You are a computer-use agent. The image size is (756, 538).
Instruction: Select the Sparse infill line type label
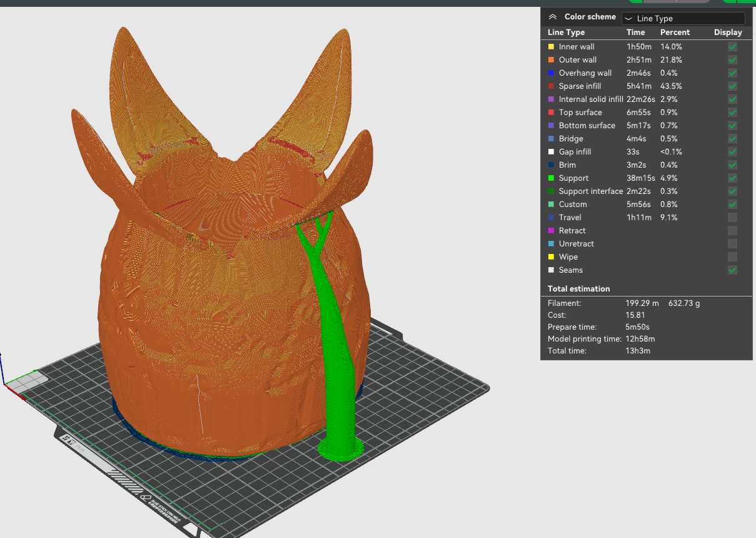pos(580,86)
